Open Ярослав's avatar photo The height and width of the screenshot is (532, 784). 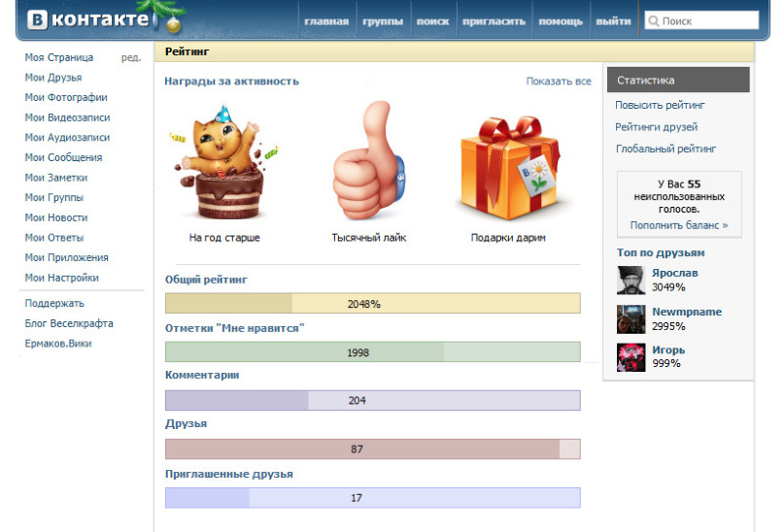point(631,281)
